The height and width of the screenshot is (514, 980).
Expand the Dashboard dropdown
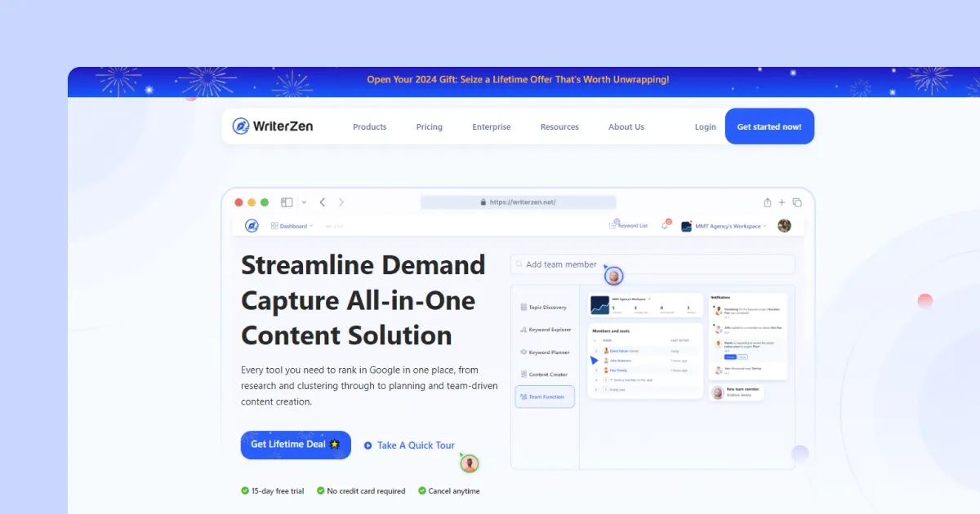point(292,226)
